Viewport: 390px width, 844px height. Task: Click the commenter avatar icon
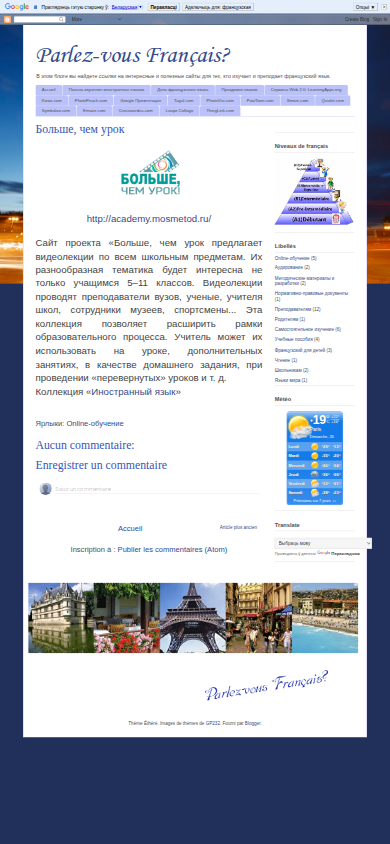45,489
